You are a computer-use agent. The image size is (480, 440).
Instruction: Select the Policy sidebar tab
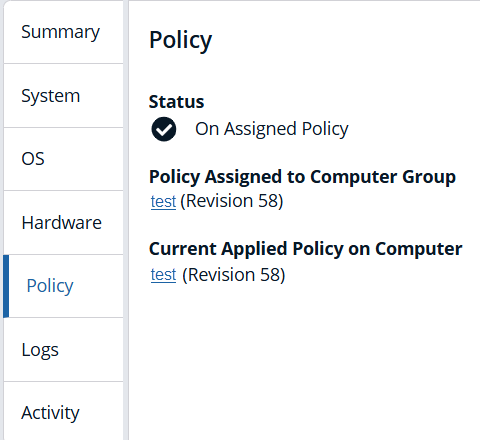coord(63,286)
